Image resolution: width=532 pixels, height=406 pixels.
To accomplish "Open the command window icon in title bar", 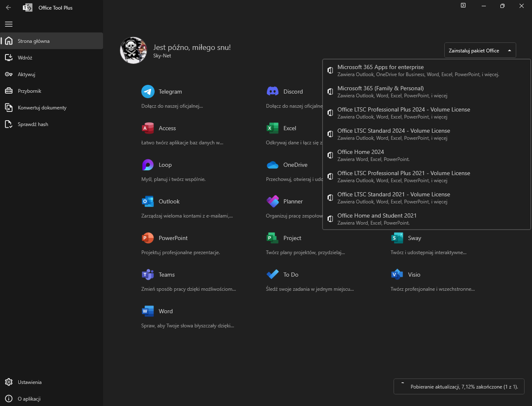I will [x=463, y=6].
